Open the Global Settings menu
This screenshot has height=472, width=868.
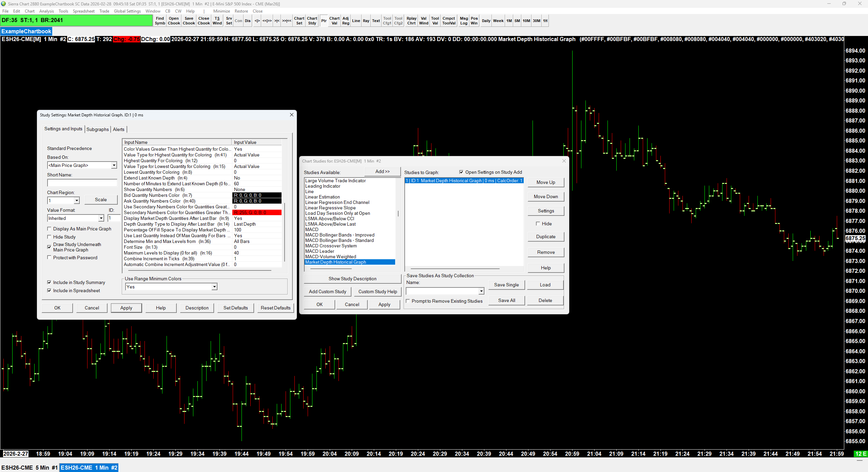(127, 11)
